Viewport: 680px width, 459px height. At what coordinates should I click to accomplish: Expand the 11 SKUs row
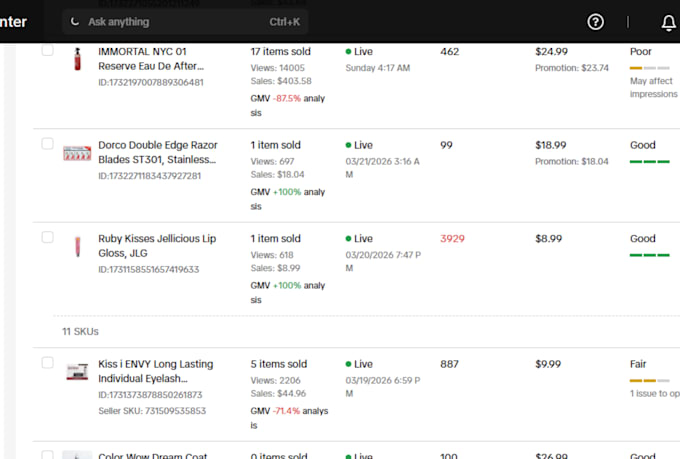click(80, 331)
